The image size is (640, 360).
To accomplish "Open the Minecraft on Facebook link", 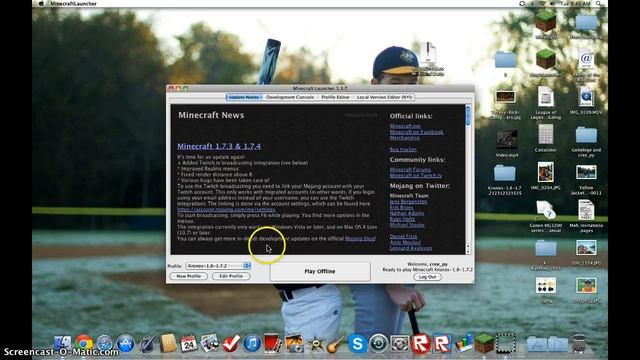I will pos(416,132).
